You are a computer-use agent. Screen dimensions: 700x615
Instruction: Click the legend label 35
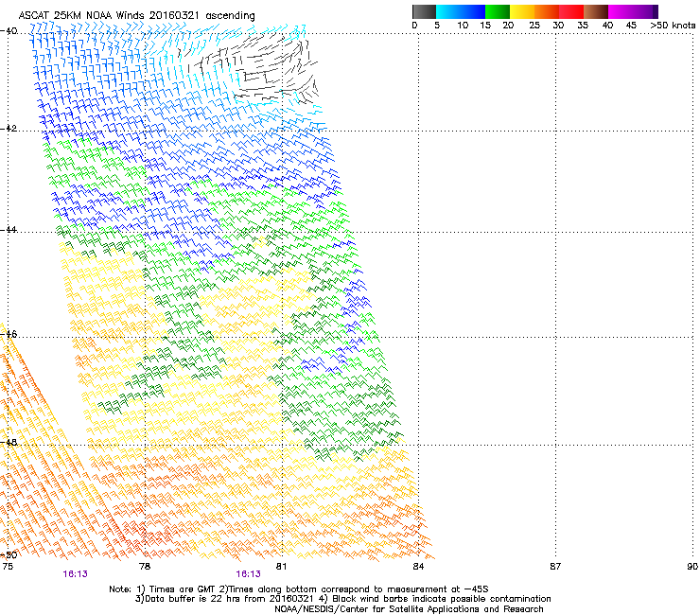(x=583, y=26)
